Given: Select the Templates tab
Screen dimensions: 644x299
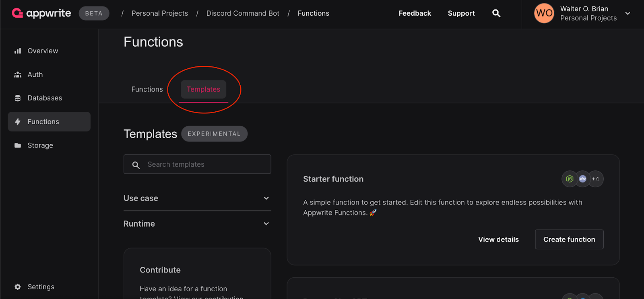Looking at the screenshot, I should pos(203,89).
